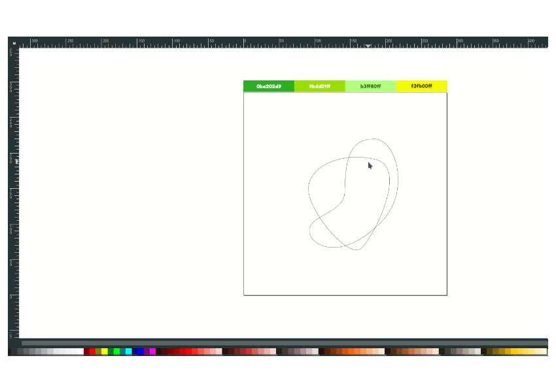The width and height of the screenshot is (556, 392).
Task: Pick the bright yellow palette swatch beside olive
Action: [105, 351]
